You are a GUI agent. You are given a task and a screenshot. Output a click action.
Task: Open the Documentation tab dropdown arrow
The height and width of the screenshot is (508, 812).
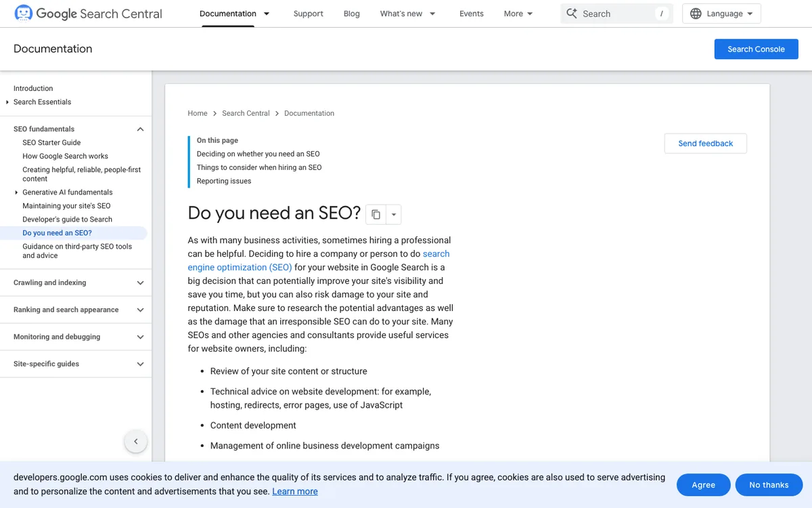pyautogui.click(x=267, y=14)
